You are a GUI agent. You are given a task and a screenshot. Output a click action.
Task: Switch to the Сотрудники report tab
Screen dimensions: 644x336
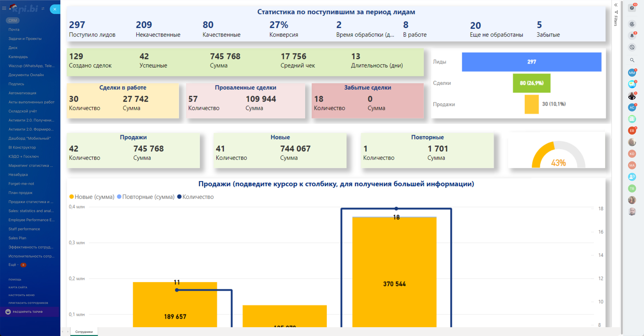tap(84, 332)
